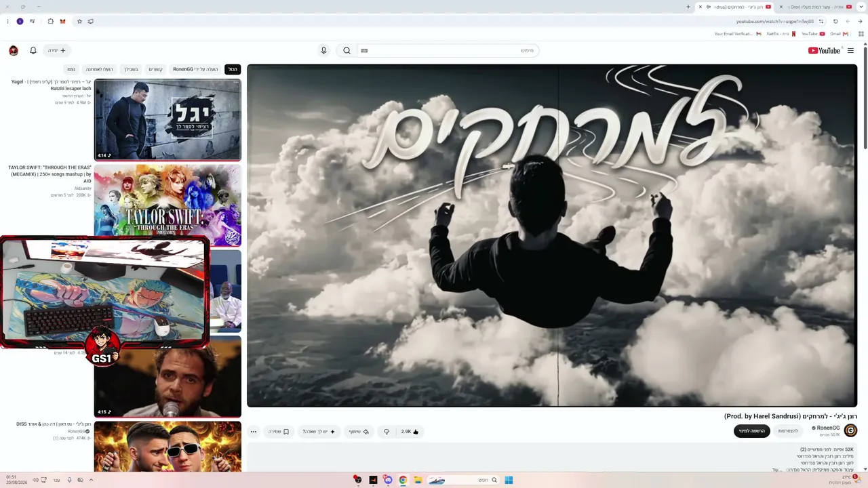This screenshot has height=488, width=868.
Task: Close the active YouTube video tab
Action: pyautogui.click(x=701, y=7)
